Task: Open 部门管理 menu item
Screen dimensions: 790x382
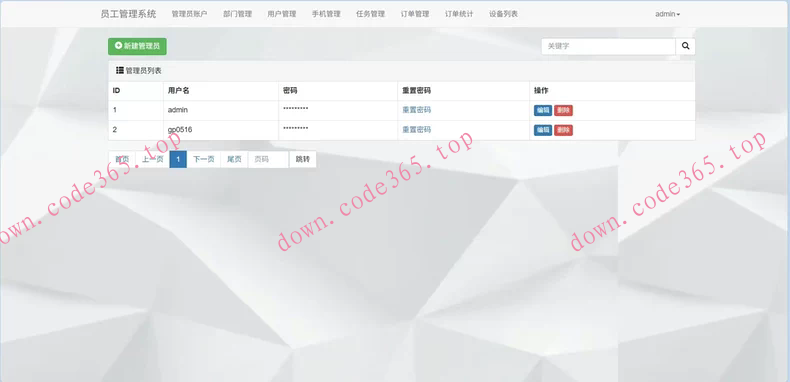Action: pyautogui.click(x=237, y=14)
